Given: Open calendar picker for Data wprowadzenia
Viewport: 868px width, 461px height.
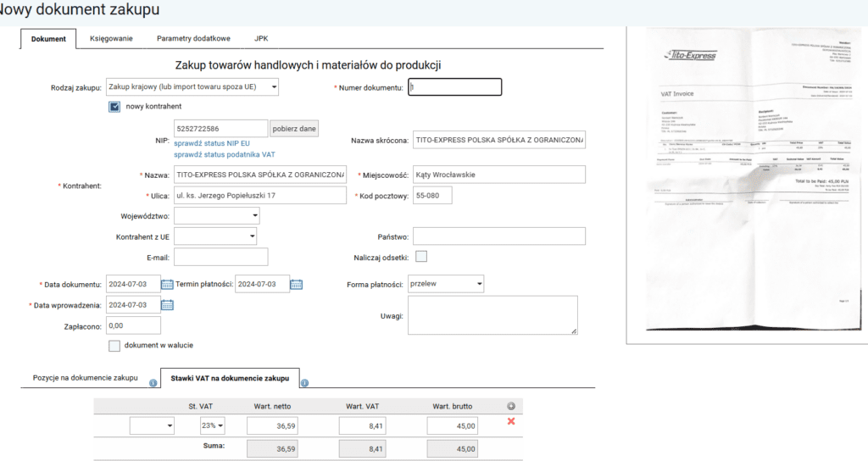Looking at the screenshot, I should point(167,305).
